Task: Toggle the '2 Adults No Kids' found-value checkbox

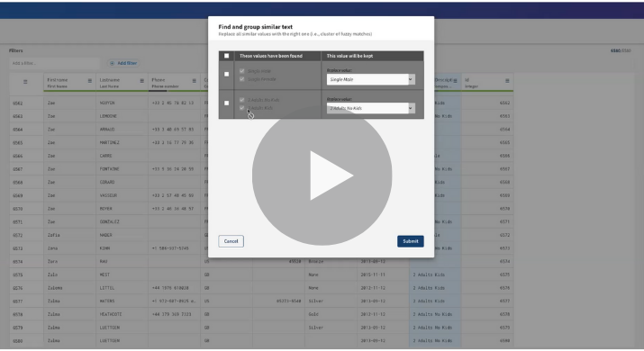Action: pos(242,100)
